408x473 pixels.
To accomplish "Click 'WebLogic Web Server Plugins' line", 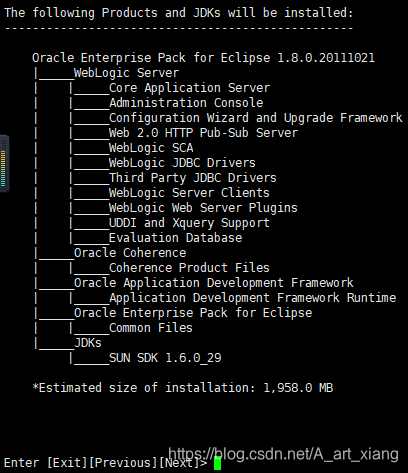I will coord(203,208).
